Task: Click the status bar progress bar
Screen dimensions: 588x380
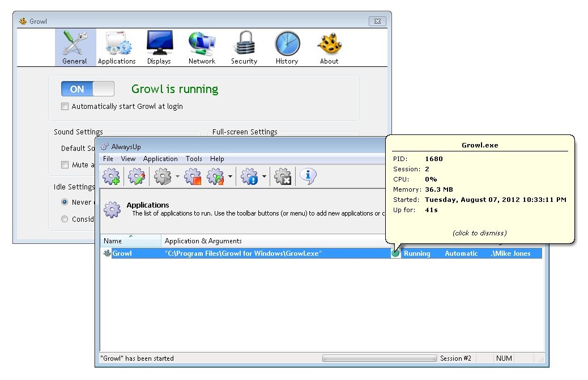Action: coord(380,358)
